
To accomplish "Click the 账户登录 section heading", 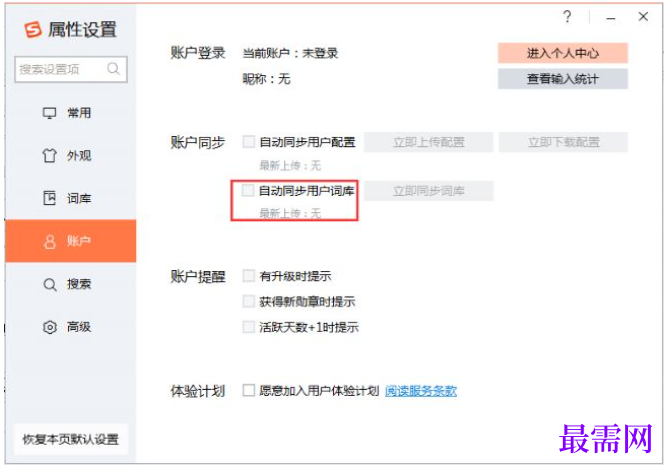I will click(198, 53).
